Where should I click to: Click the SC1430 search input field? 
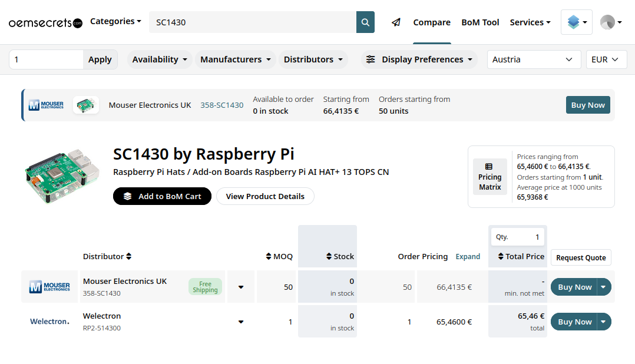tap(253, 22)
